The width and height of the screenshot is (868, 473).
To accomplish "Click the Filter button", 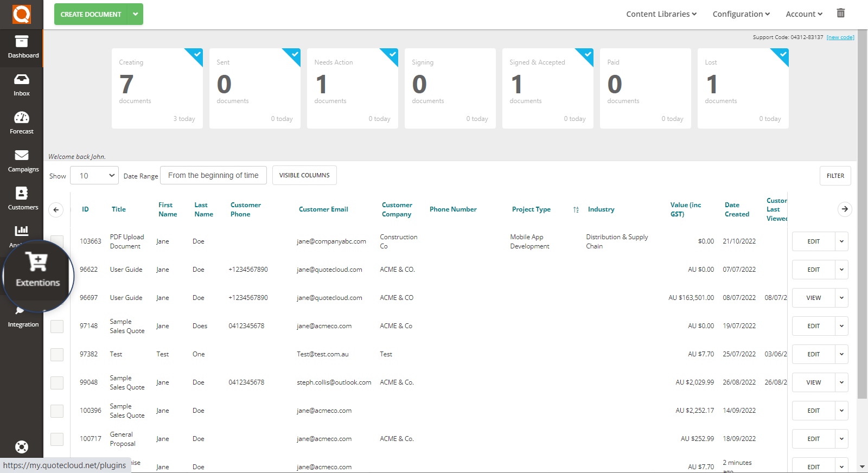I will 835,176.
